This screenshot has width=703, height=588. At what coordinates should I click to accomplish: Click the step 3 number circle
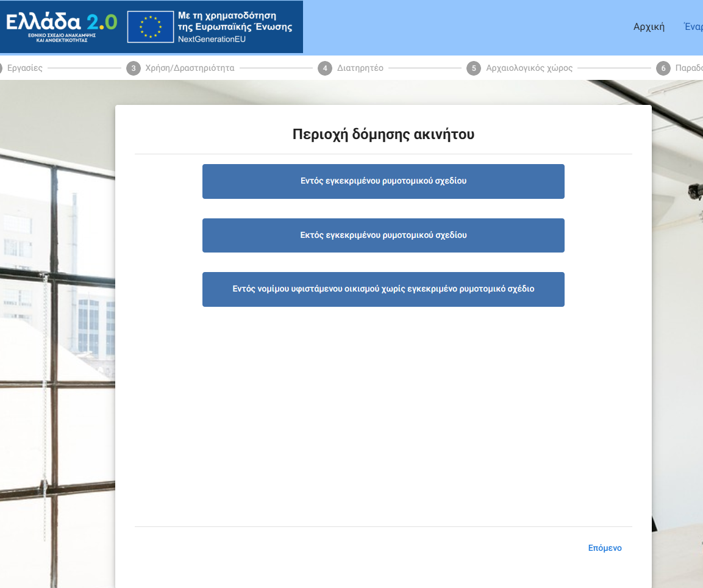[133, 68]
